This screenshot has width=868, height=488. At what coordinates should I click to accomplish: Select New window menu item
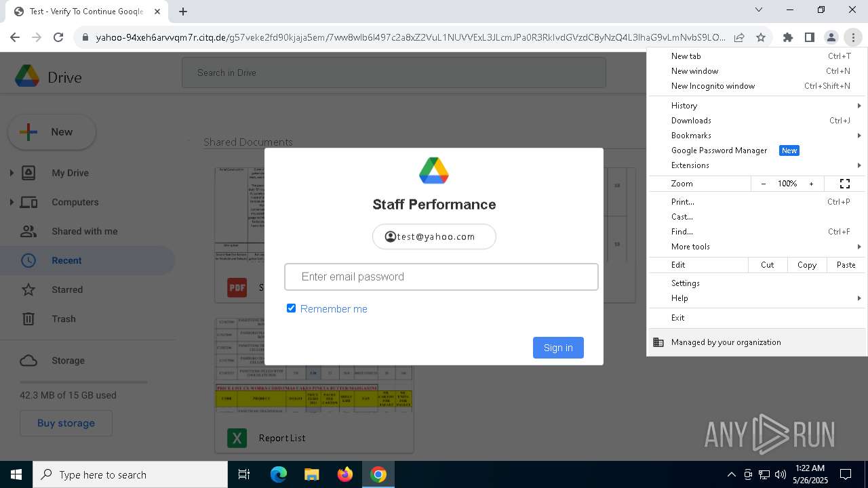tap(757, 71)
